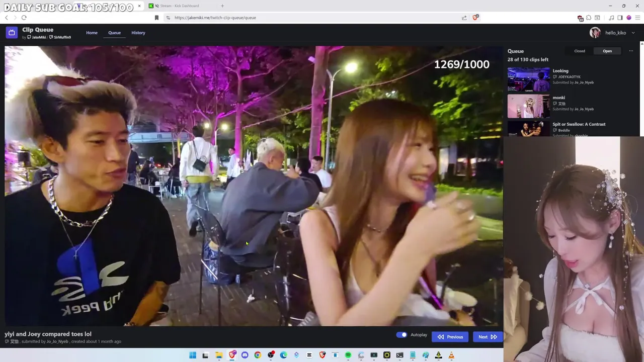Open VLC media player from taskbar
644x362 pixels.
click(451, 355)
